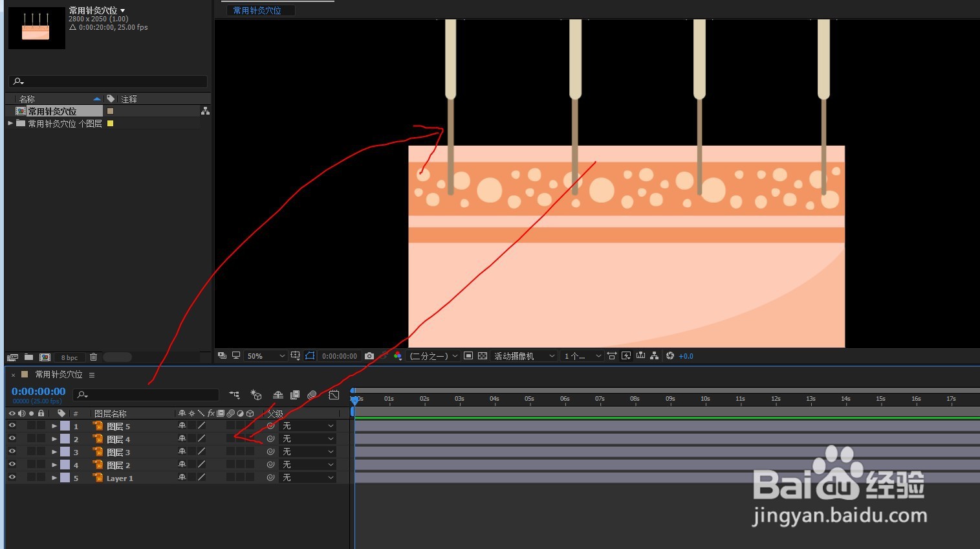Open composition mini-flowchart in timeline
The width and height of the screenshot is (980, 549).
point(235,394)
